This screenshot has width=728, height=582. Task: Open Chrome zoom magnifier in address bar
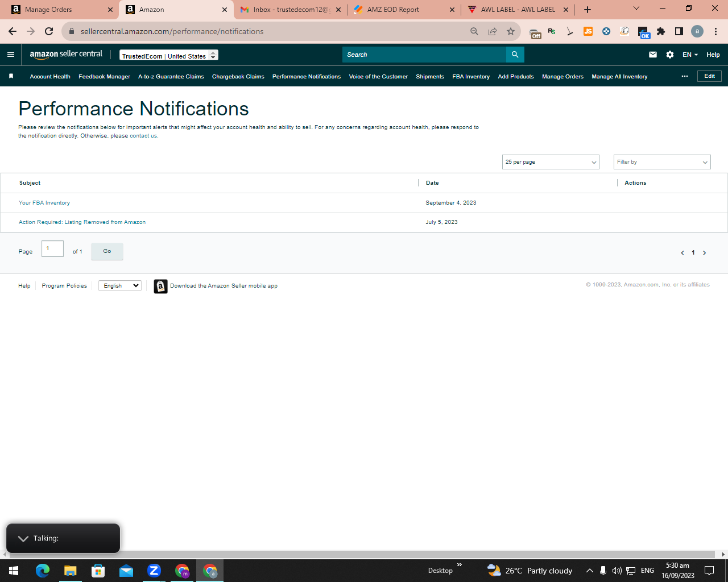474,31
